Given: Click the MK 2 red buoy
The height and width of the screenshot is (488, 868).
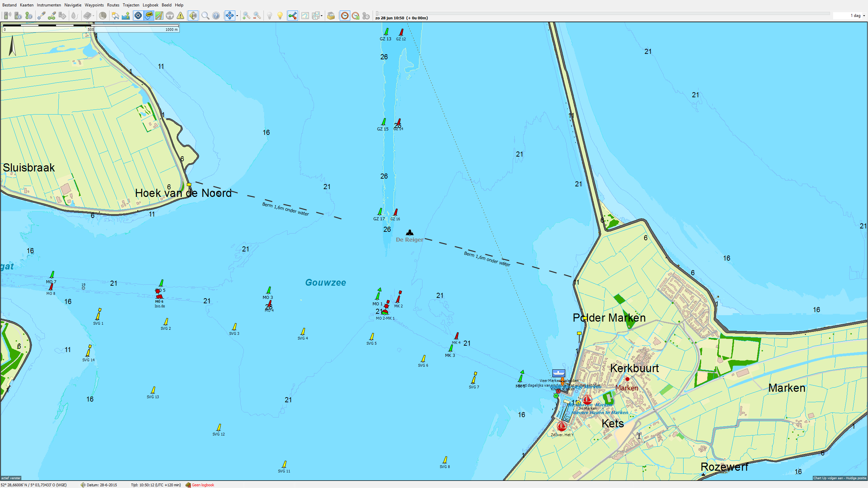Looking at the screenshot, I should coord(399,297).
